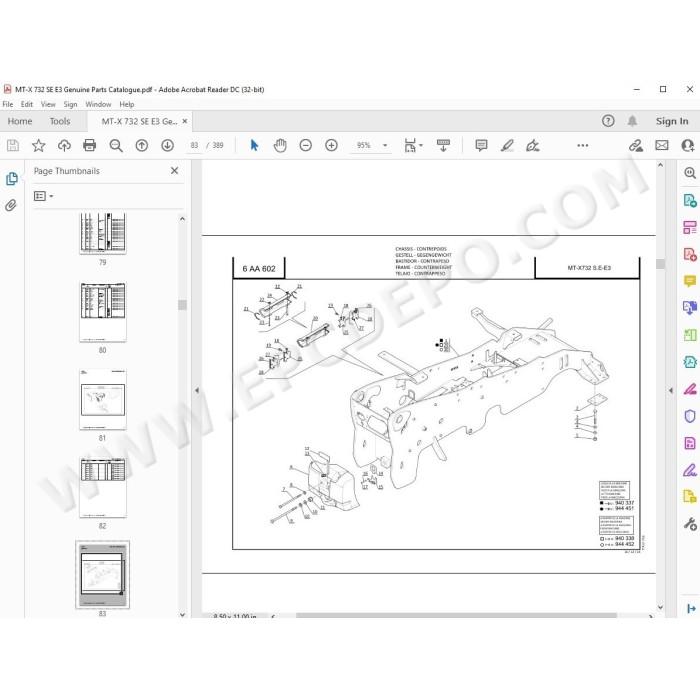
Task: Open the Help question mark icon
Action: tap(608, 121)
